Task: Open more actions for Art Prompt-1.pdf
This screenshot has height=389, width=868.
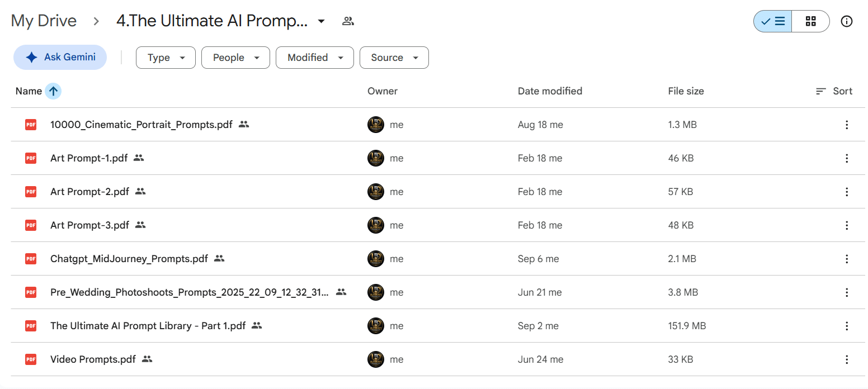Action: 847,158
